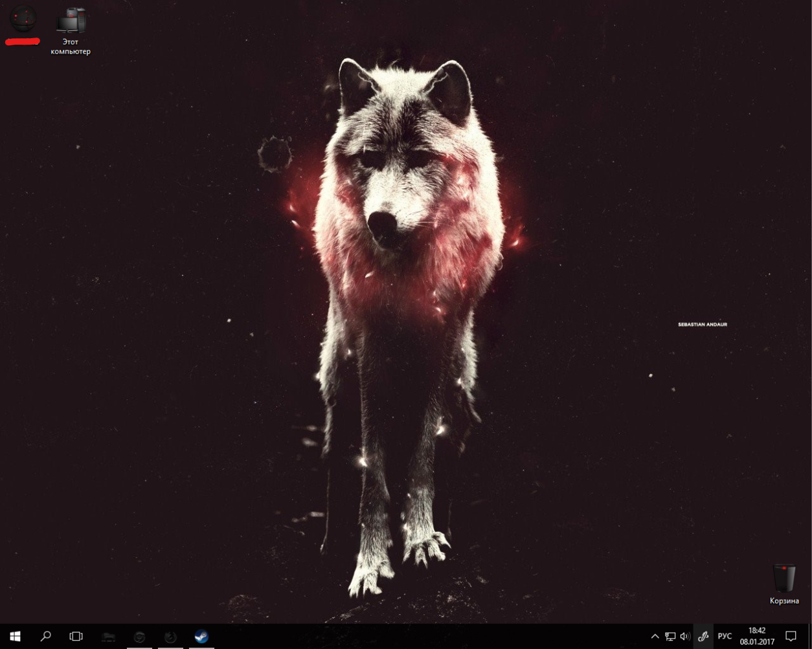Open Task View in the taskbar
Viewport: 812px width, 649px height.
[x=76, y=636]
